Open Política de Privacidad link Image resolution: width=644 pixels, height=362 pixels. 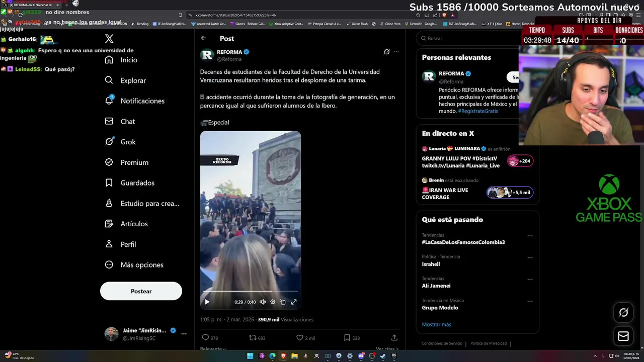[x=489, y=343]
